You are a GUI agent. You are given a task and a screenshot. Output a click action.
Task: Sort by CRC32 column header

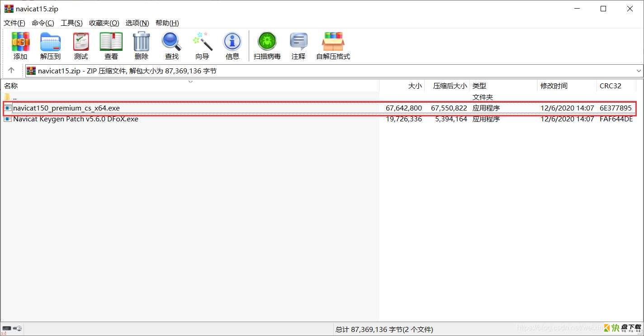click(x=616, y=86)
